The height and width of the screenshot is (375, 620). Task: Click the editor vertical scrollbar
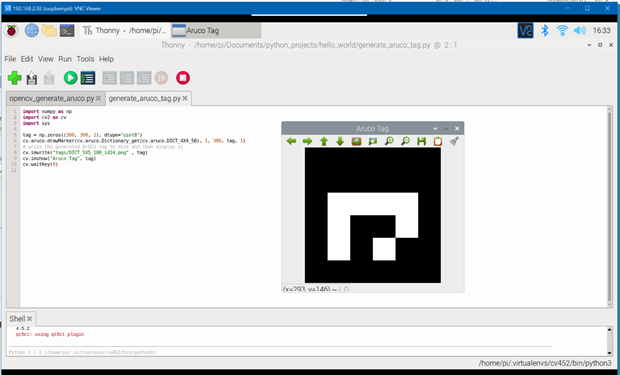point(609,206)
